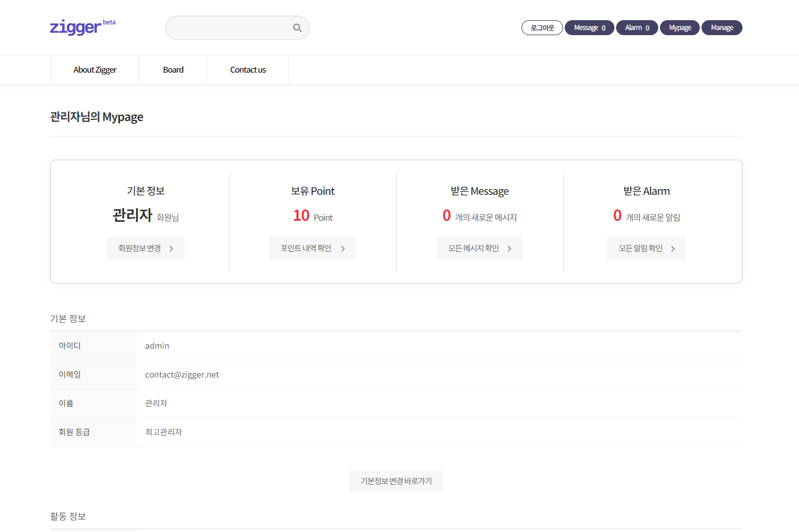Screen dimensions: 799x532
Task: Click 받은 Message card title
Action: (x=479, y=191)
